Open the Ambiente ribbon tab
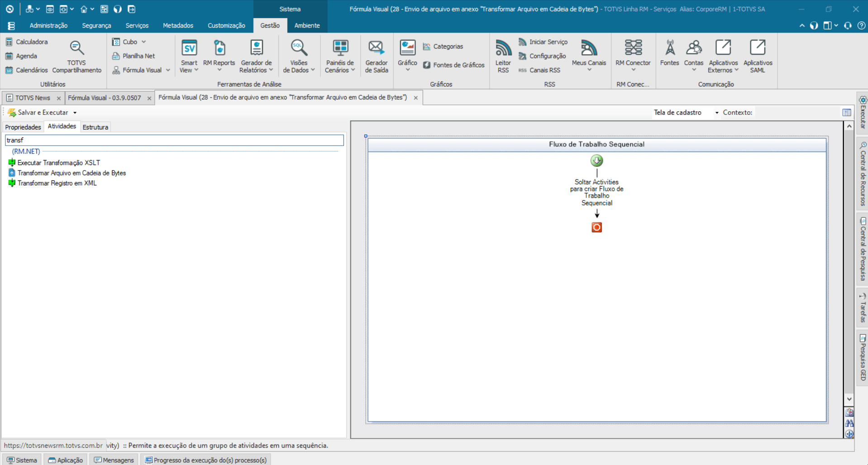This screenshot has height=465, width=868. [307, 26]
